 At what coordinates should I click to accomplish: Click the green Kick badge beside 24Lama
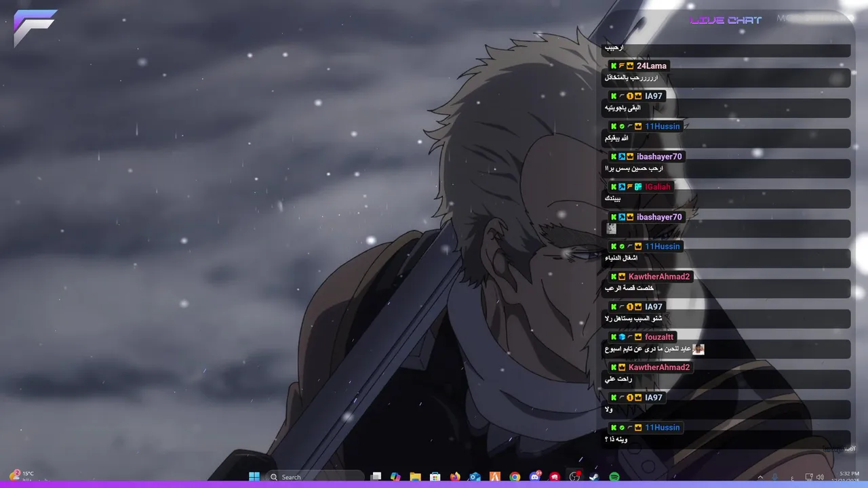pos(614,66)
